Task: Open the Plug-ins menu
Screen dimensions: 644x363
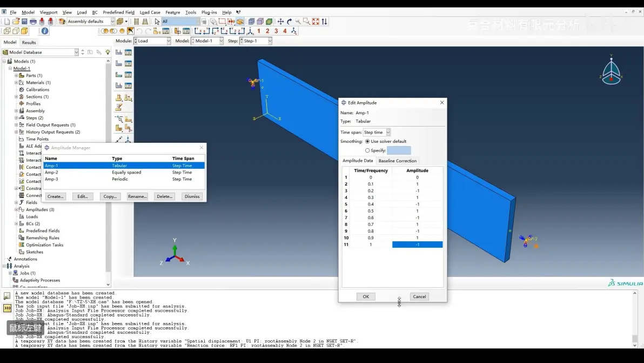Action: (209, 12)
